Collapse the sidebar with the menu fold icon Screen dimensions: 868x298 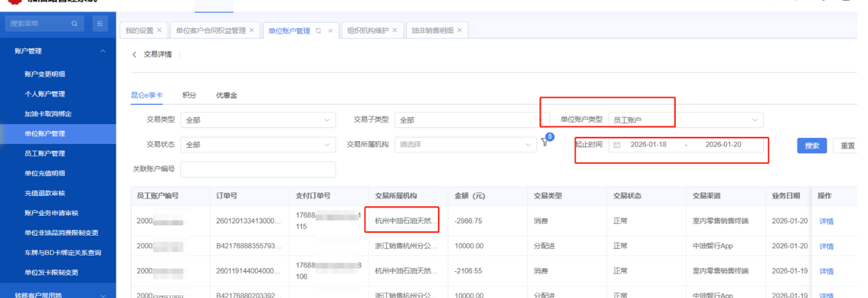[x=99, y=24]
